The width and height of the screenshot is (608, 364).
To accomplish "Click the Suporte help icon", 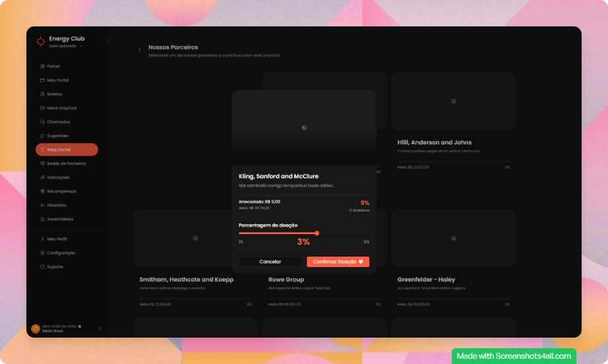I will [x=42, y=266].
